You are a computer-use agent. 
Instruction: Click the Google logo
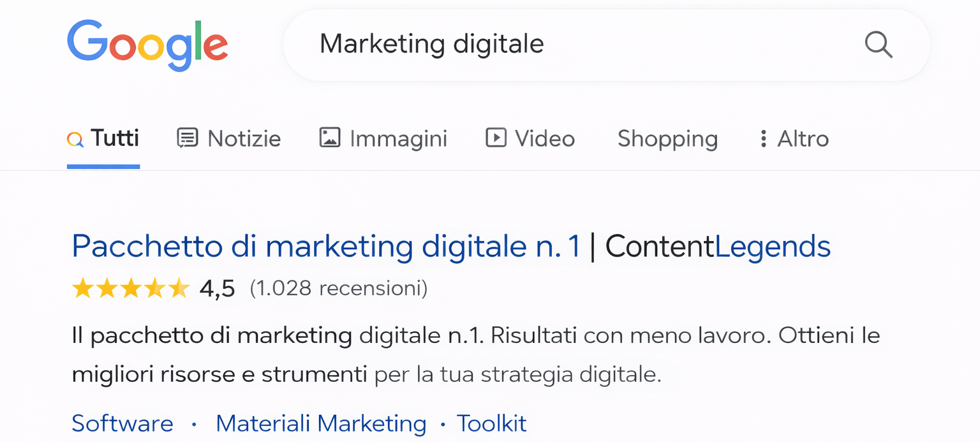(x=147, y=45)
